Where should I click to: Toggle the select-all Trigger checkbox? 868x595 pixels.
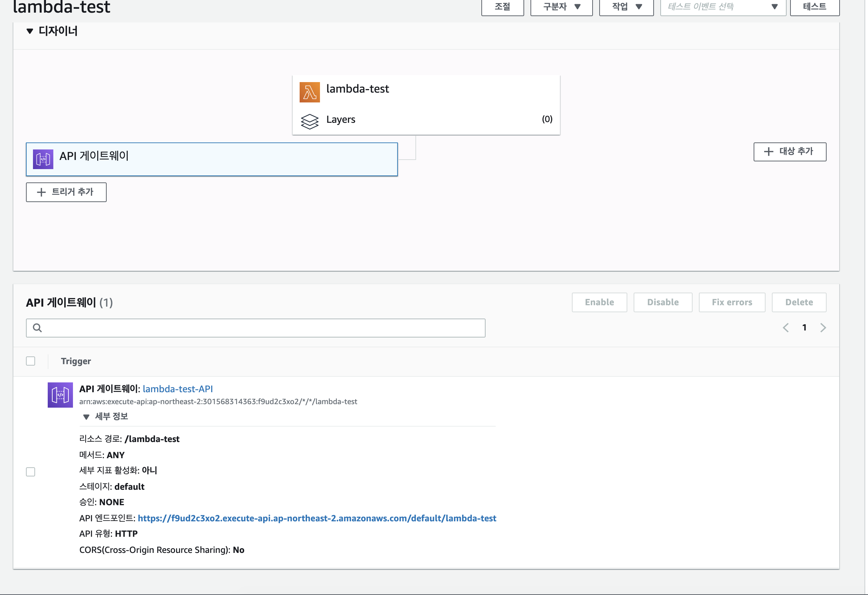click(31, 361)
